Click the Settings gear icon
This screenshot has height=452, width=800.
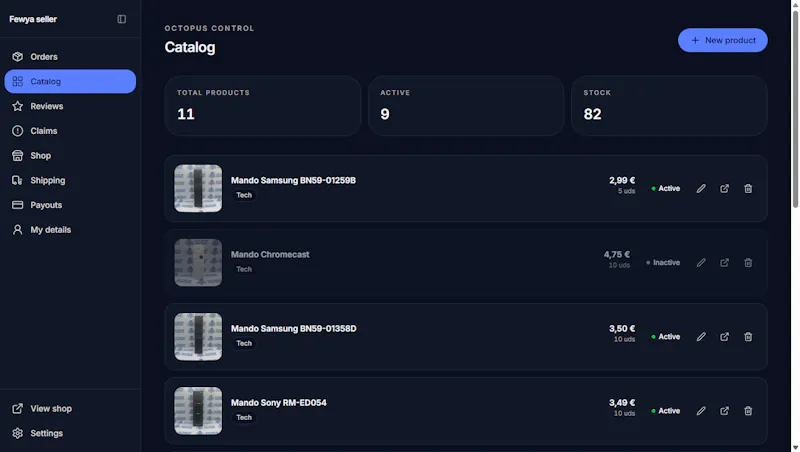tap(17, 433)
